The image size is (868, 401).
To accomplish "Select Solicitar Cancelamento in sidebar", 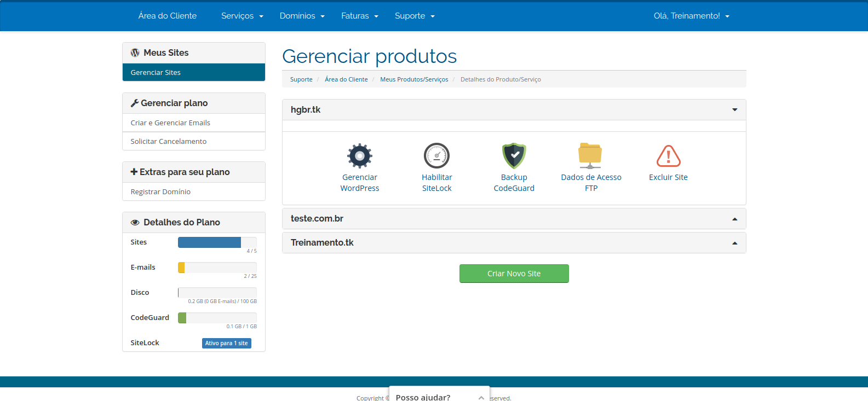I will (194, 141).
